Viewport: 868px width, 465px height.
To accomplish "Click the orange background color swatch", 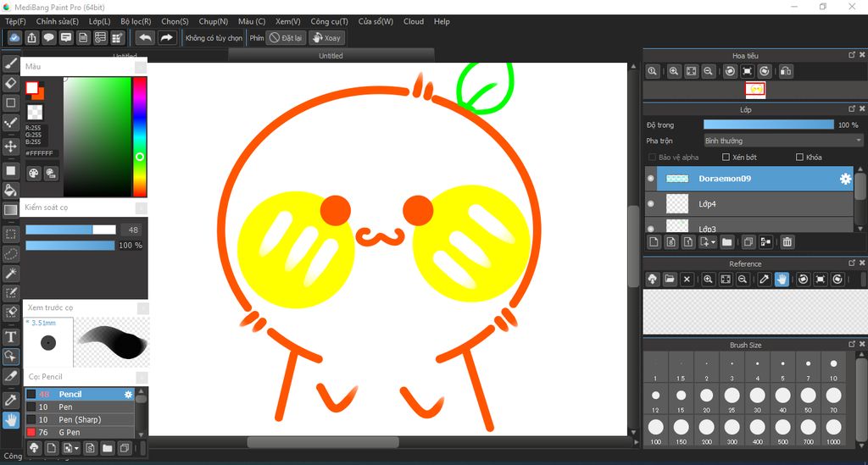I will pos(39,94).
